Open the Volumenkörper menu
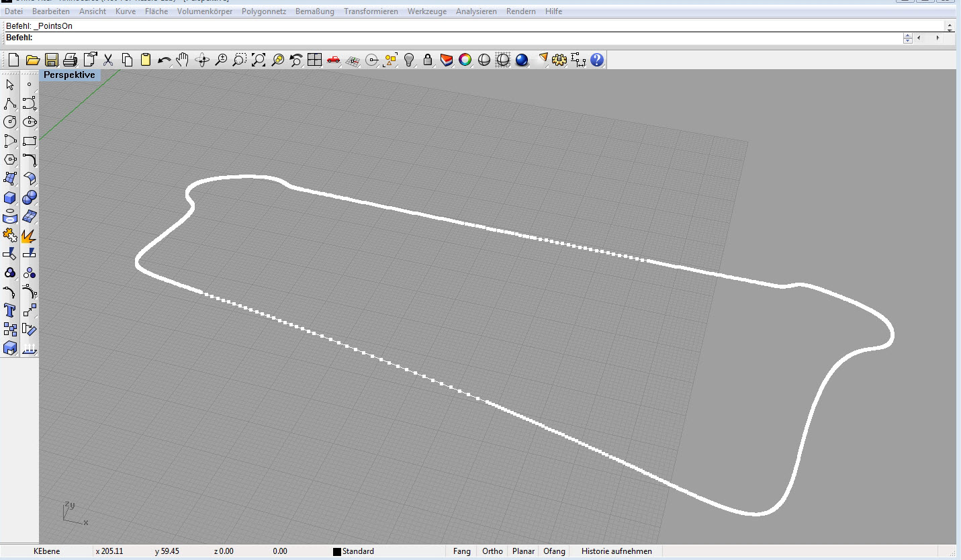 pyautogui.click(x=204, y=11)
